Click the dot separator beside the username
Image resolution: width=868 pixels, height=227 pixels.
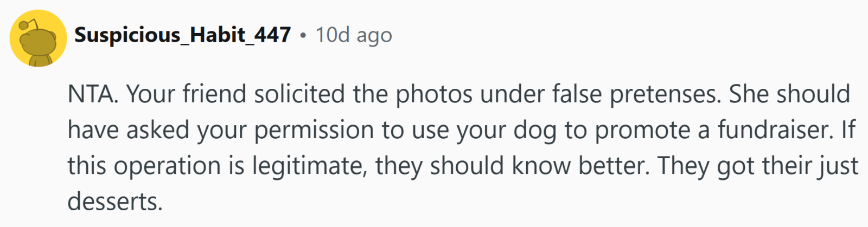pyautogui.click(x=303, y=36)
